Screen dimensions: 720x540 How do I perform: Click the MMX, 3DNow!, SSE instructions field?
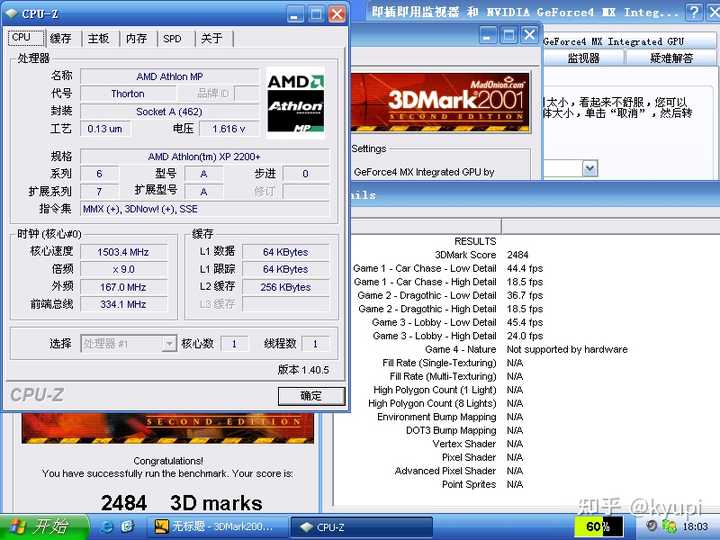tap(204, 209)
